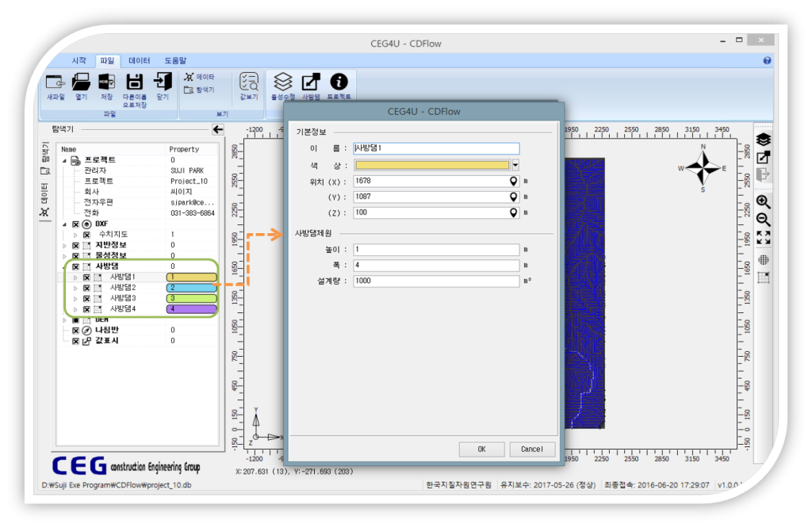The width and height of the screenshot is (812, 528).
Task: Expand the 사방댐2 tree node
Action: pyautogui.click(x=75, y=288)
